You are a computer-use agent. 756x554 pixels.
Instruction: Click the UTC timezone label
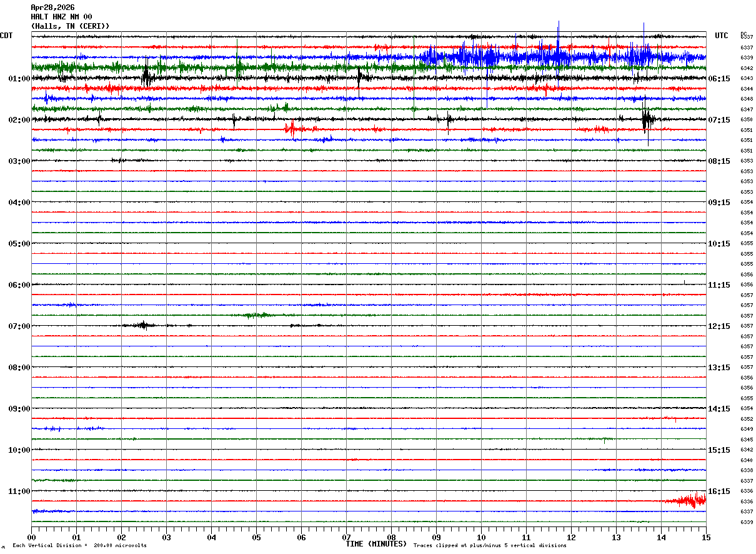(x=722, y=36)
